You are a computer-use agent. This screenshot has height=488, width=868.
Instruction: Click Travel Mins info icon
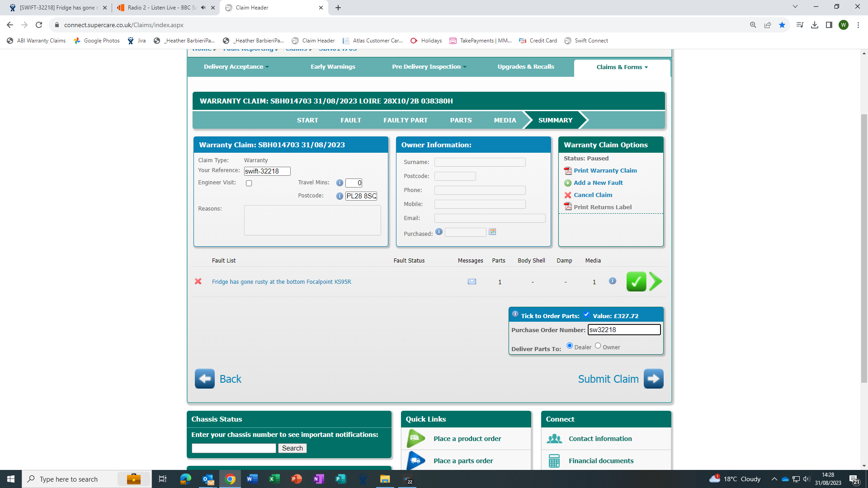(x=340, y=183)
